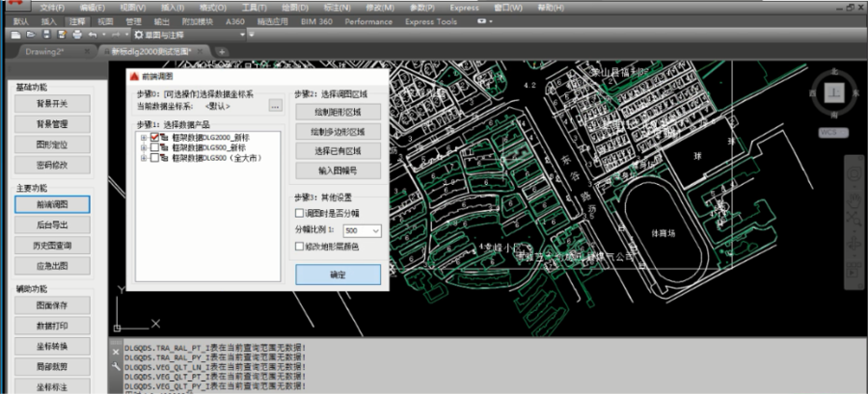The width and height of the screenshot is (868, 394).
Task: Click the 历史图查询 button
Action: [x=52, y=246]
